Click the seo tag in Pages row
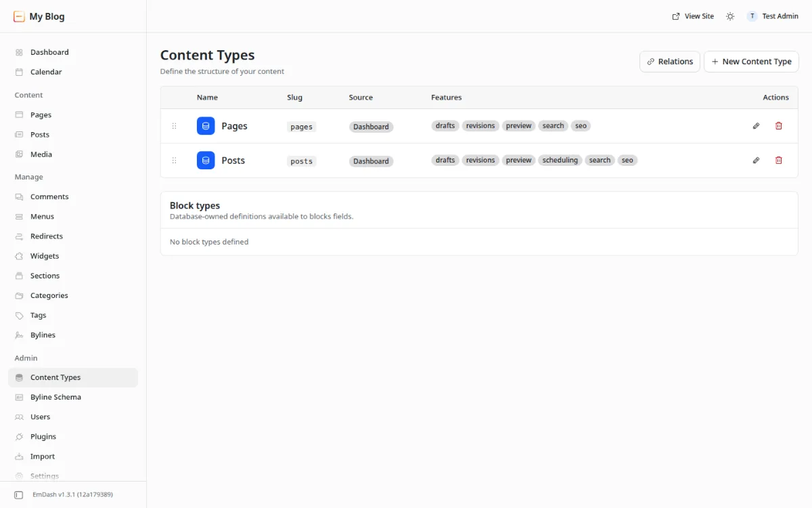 tap(581, 126)
